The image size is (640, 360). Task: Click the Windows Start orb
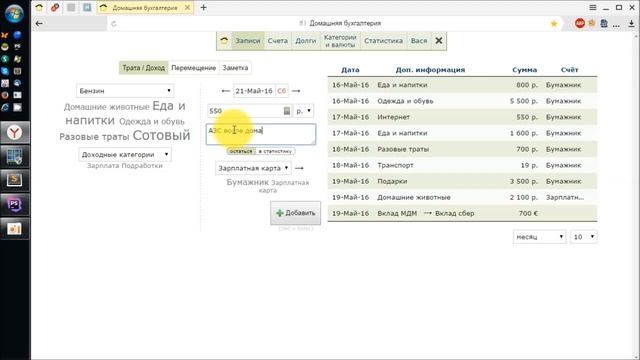[x=14, y=13]
